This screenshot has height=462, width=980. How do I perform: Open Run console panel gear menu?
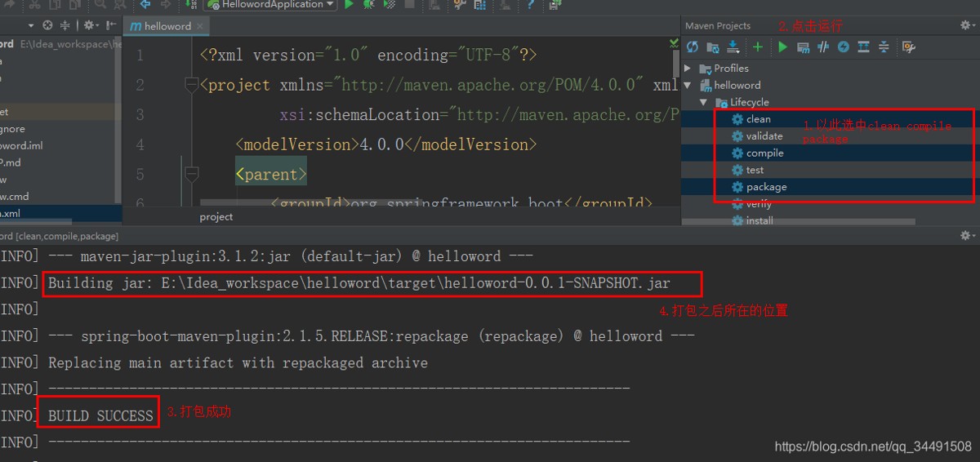(x=966, y=235)
